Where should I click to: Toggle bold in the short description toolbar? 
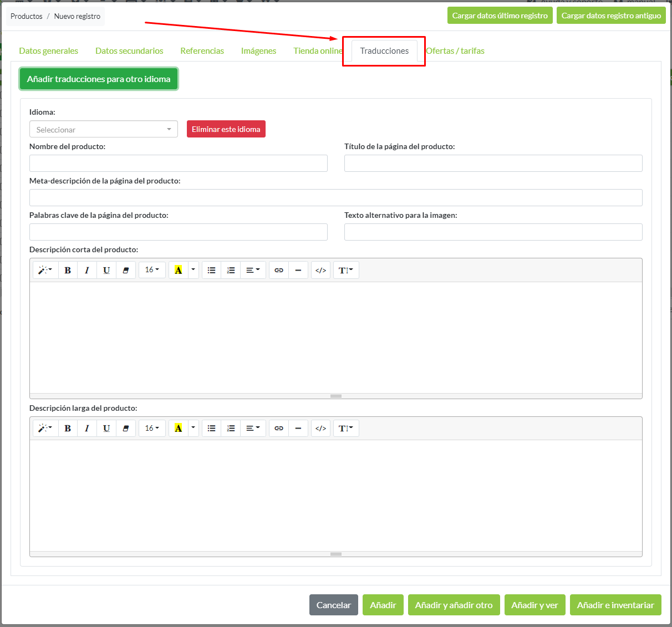tap(68, 270)
